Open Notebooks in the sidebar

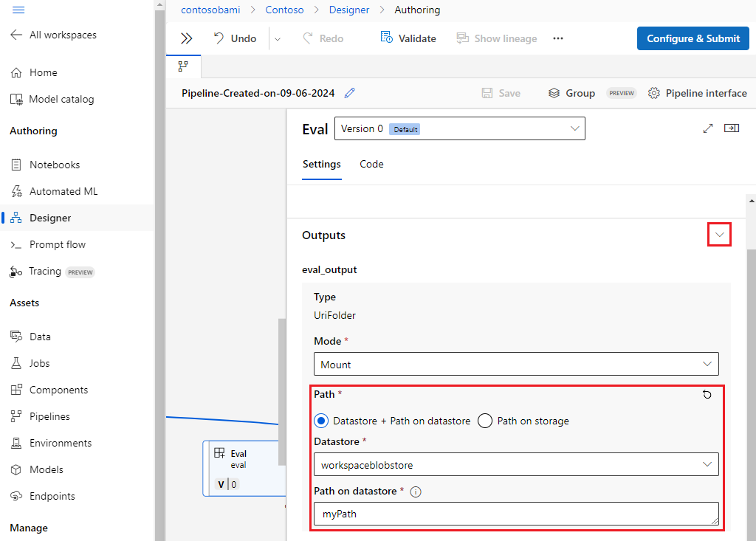pos(54,165)
